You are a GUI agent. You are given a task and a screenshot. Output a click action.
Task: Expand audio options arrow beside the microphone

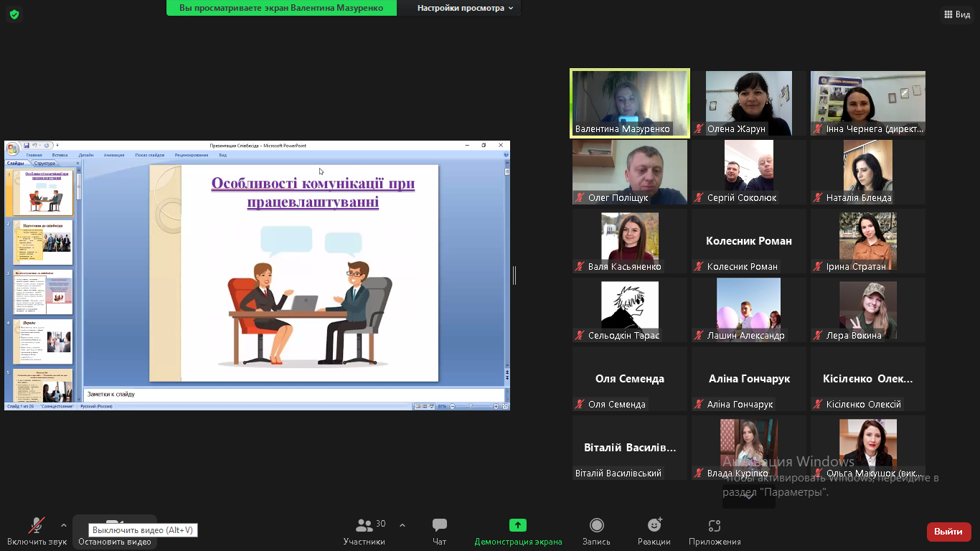point(64,525)
